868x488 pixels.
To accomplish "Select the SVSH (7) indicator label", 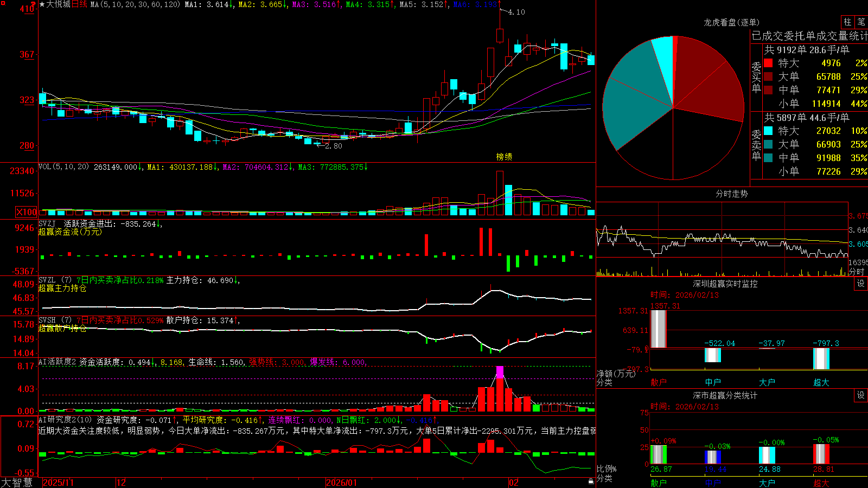I will click(x=55, y=320).
